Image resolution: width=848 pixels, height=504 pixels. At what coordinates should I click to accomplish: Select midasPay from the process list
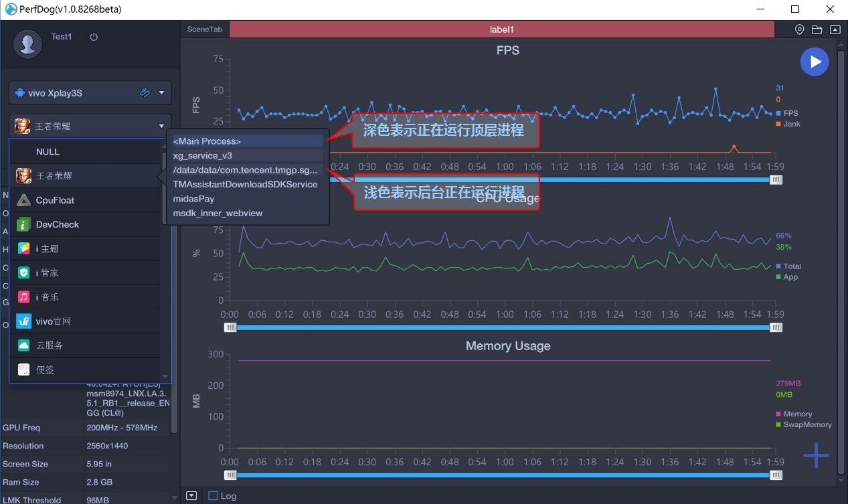pyautogui.click(x=193, y=198)
